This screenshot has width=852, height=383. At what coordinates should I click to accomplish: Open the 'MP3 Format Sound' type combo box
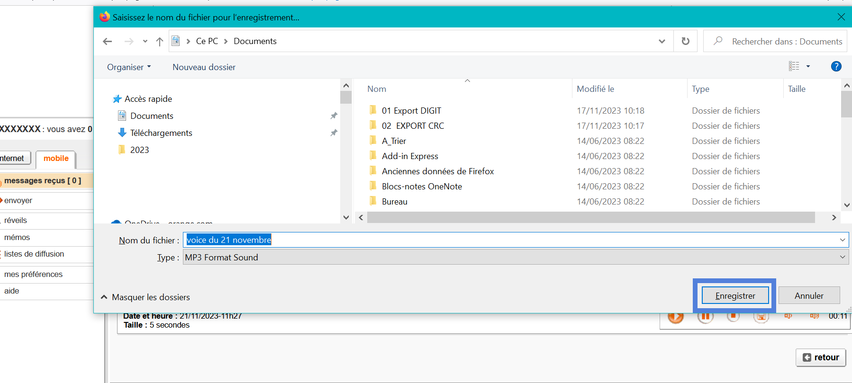(515, 258)
